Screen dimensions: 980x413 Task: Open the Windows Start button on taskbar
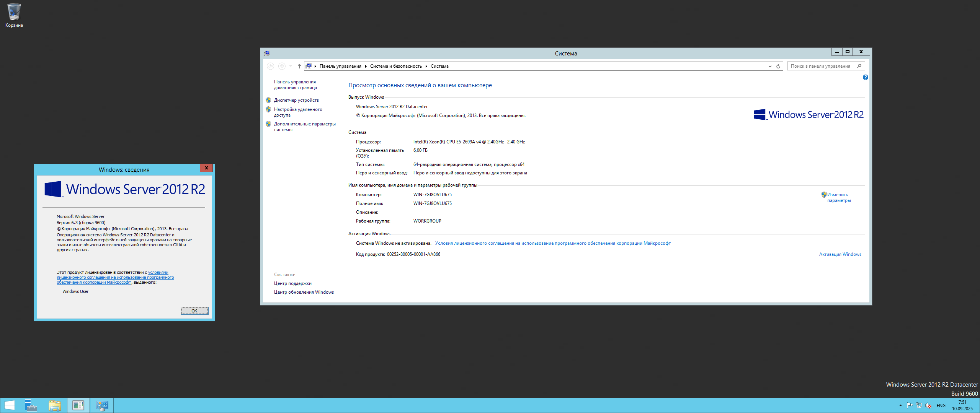(9, 405)
